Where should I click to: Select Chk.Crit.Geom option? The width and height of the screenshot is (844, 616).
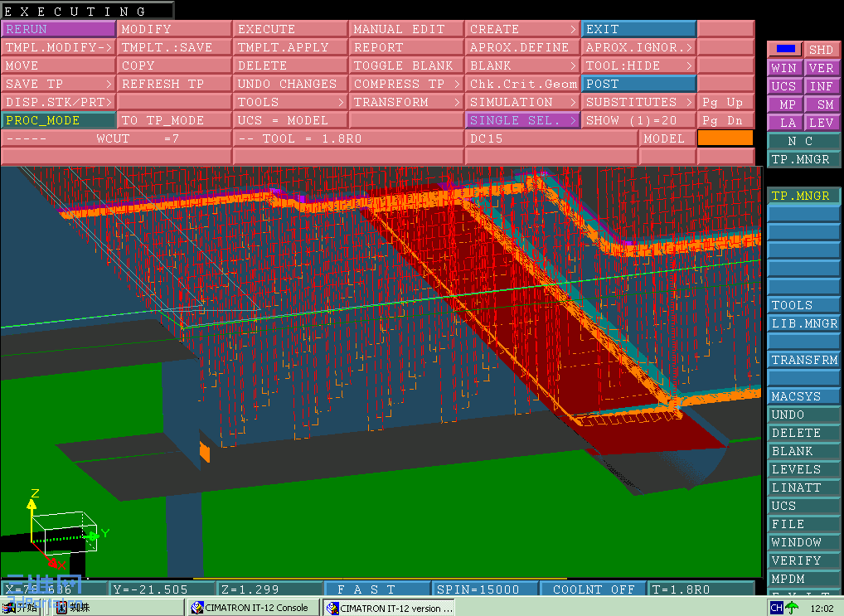(522, 84)
